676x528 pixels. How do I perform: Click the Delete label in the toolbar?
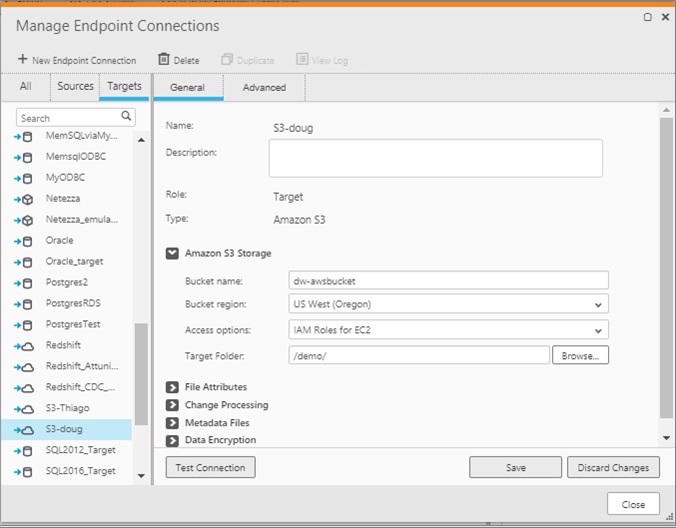click(x=186, y=60)
